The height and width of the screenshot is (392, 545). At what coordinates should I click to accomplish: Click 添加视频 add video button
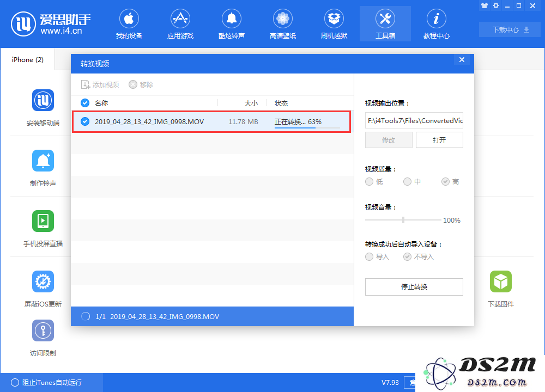click(100, 85)
